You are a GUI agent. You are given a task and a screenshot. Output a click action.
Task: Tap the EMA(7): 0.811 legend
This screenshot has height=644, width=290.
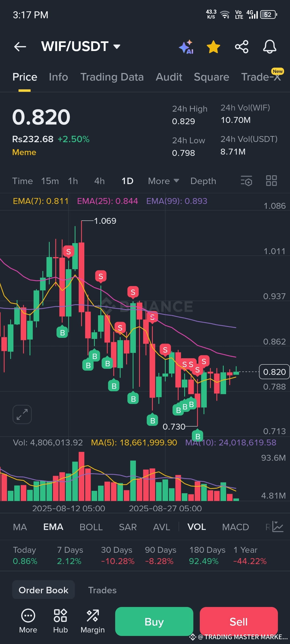(x=41, y=201)
